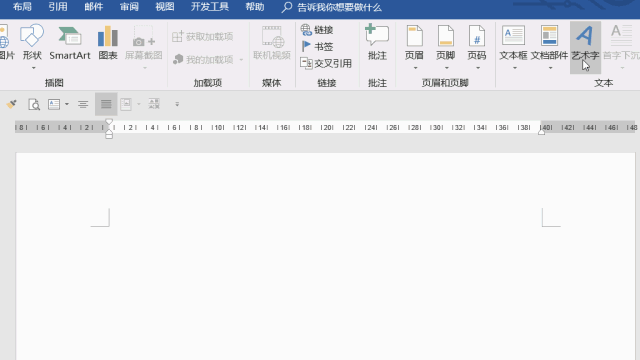
Task: Insert a SmartArt graphic
Action: pos(69,43)
